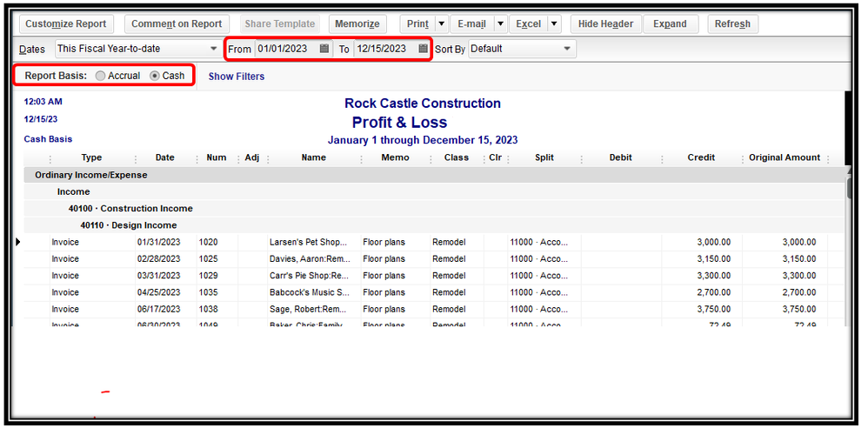Open the To date calendar picker
Image resolution: width=868 pixels, height=435 pixels.
(x=423, y=49)
